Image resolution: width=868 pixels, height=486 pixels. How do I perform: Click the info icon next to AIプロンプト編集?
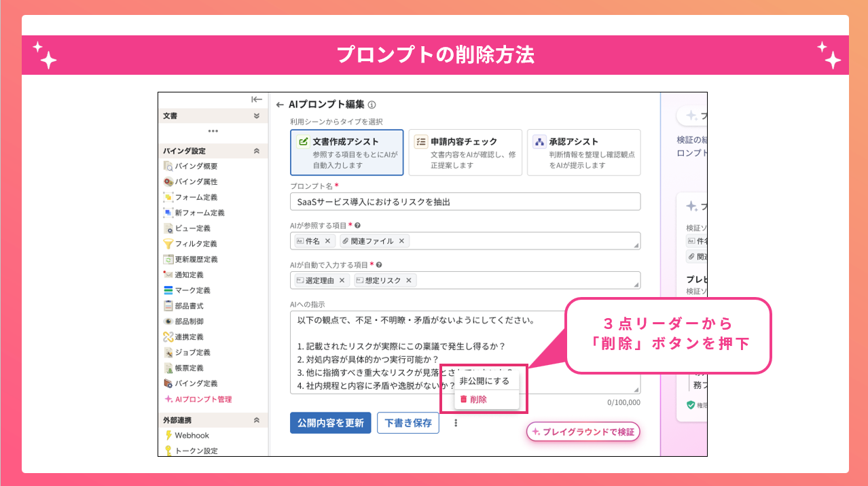tap(372, 105)
